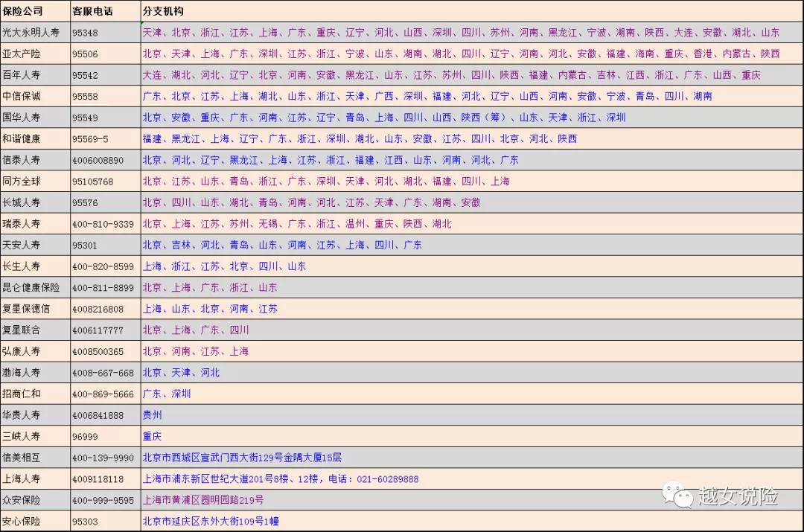Select the 信美相互 cell
Viewport: 804px width, 532px height.
pyautogui.click(x=35, y=458)
